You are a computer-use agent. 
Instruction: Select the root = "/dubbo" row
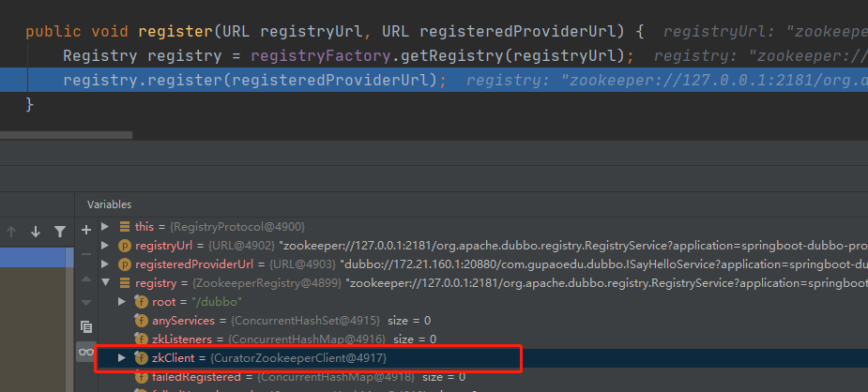(482, 302)
